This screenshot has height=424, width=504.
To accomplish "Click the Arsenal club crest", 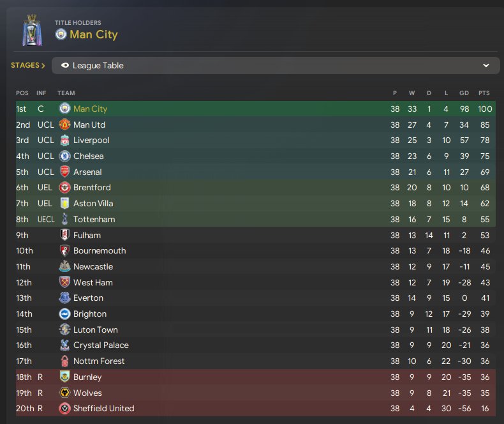I will [x=64, y=172].
